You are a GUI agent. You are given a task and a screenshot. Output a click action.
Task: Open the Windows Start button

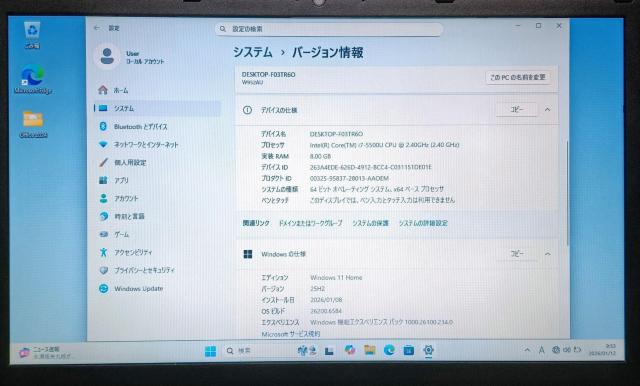(x=211, y=351)
